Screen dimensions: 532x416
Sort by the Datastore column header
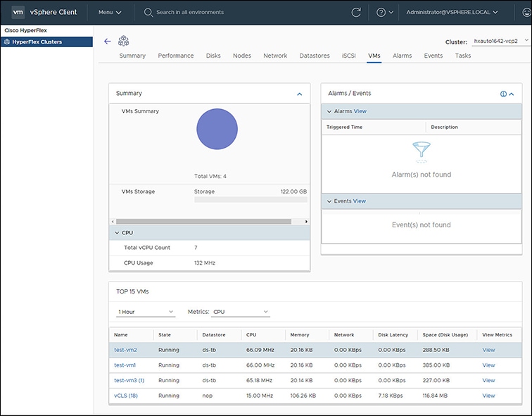tap(214, 335)
